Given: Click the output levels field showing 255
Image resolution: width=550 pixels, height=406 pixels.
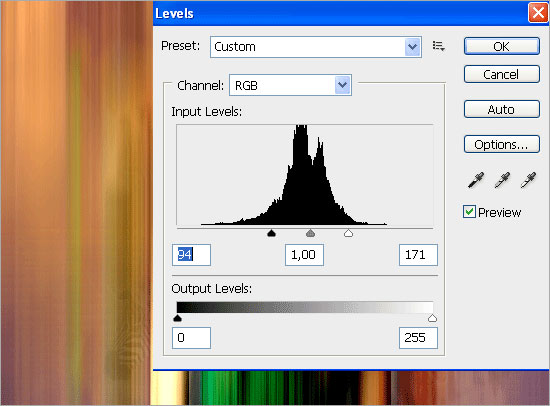Looking at the screenshot, I should 418,338.
